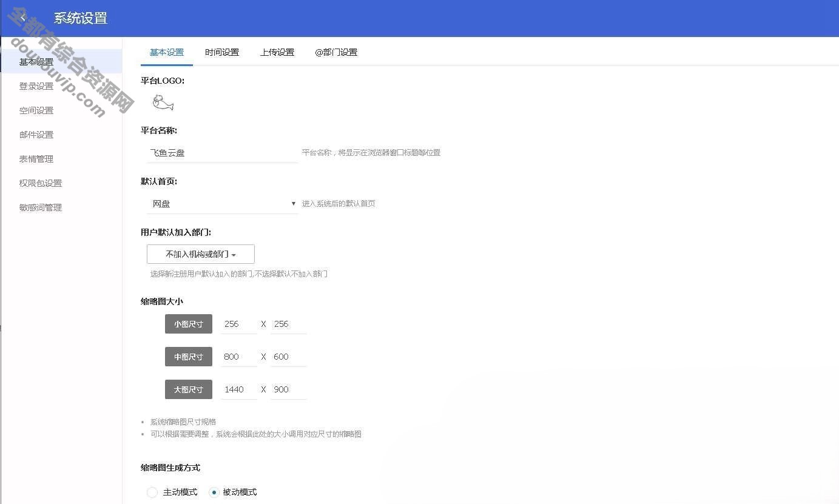Open 基本设置 in the sidebar

click(x=61, y=62)
